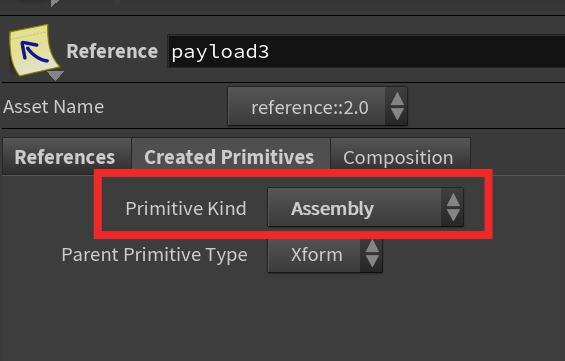Open the Composition tab

[400, 157]
